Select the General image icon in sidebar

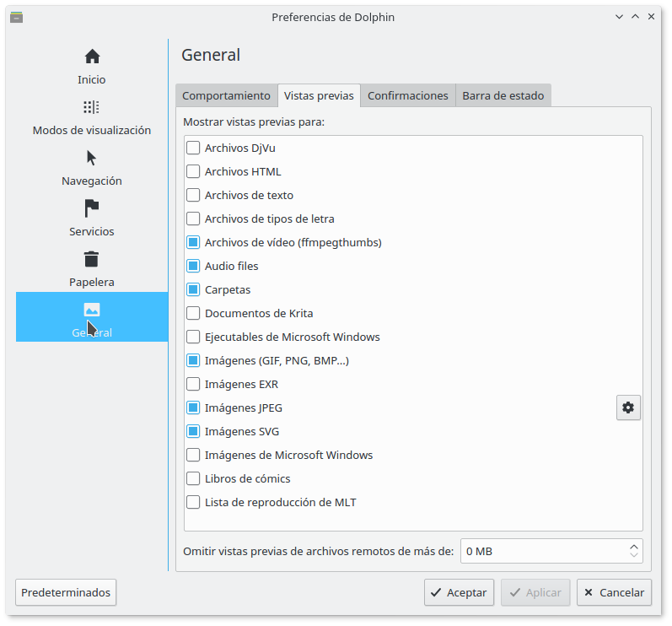point(92,310)
